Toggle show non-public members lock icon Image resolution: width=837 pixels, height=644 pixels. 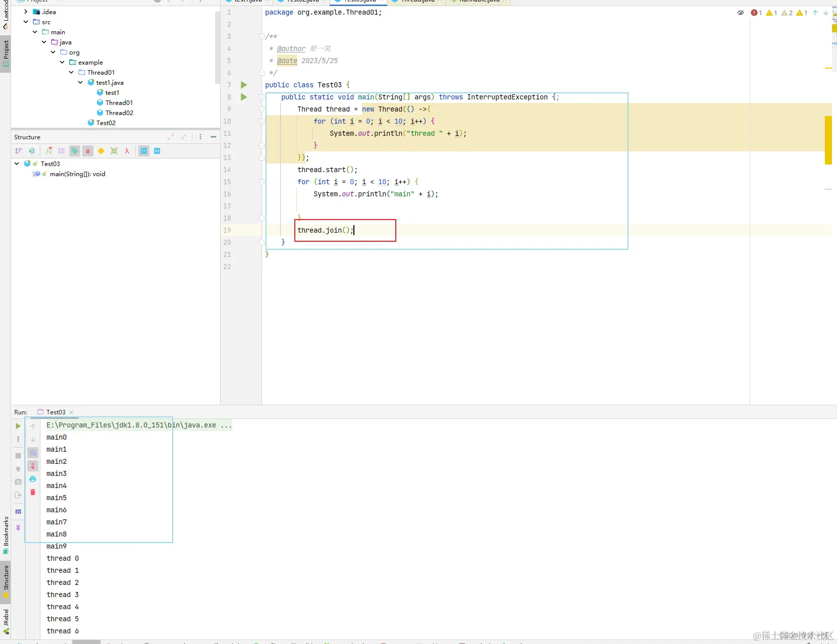88,151
